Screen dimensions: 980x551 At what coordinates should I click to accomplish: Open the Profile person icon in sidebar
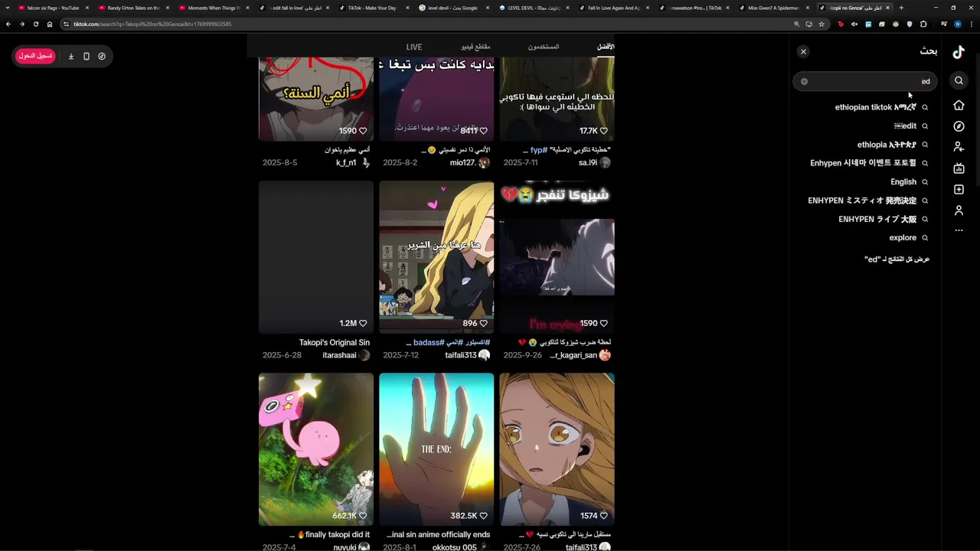coord(959,210)
